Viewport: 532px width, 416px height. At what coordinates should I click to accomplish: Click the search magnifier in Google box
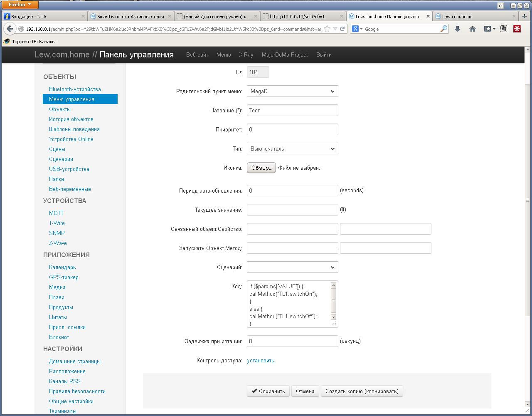(x=444, y=29)
